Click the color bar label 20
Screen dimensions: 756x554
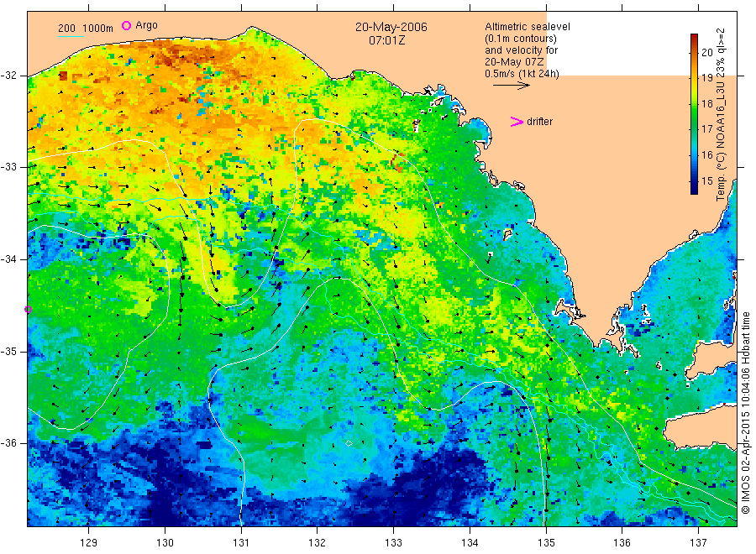707,53
